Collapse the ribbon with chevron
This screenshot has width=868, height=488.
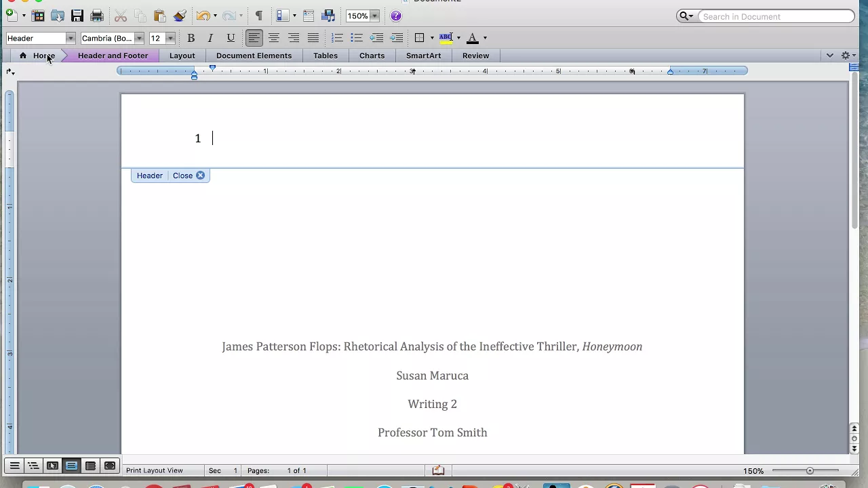point(829,56)
